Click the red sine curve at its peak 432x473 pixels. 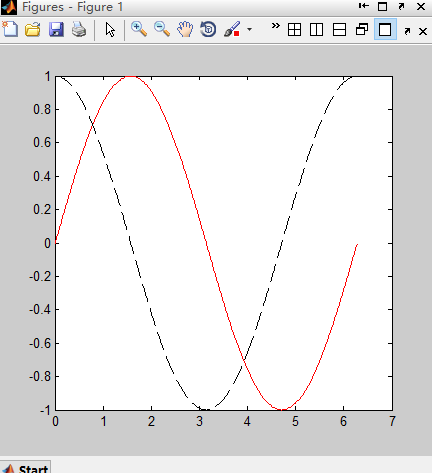click(131, 77)
